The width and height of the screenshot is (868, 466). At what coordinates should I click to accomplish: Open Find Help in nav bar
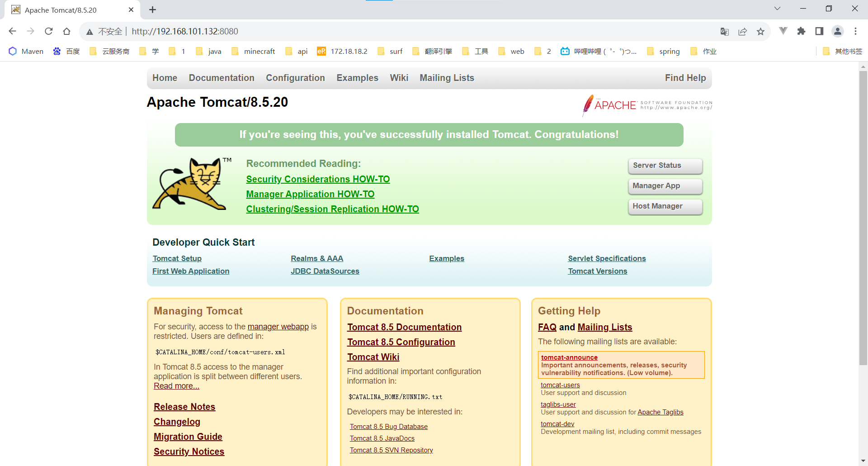coord(685,78)
